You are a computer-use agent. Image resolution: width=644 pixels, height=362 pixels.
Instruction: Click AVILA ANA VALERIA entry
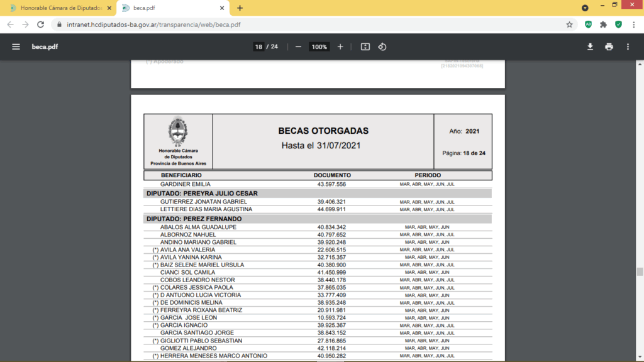[x=187, y=250]
